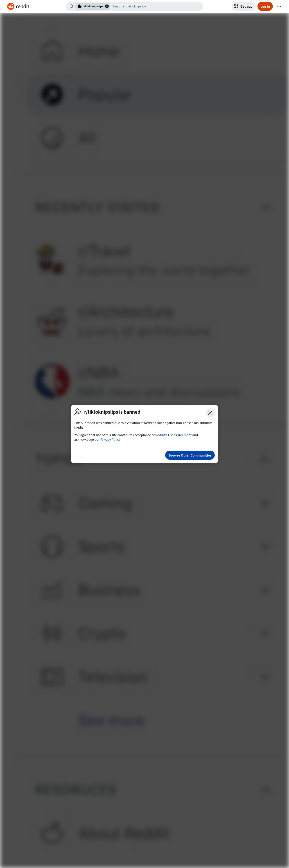Collapse the Recently Visited section

pos(266,207)
